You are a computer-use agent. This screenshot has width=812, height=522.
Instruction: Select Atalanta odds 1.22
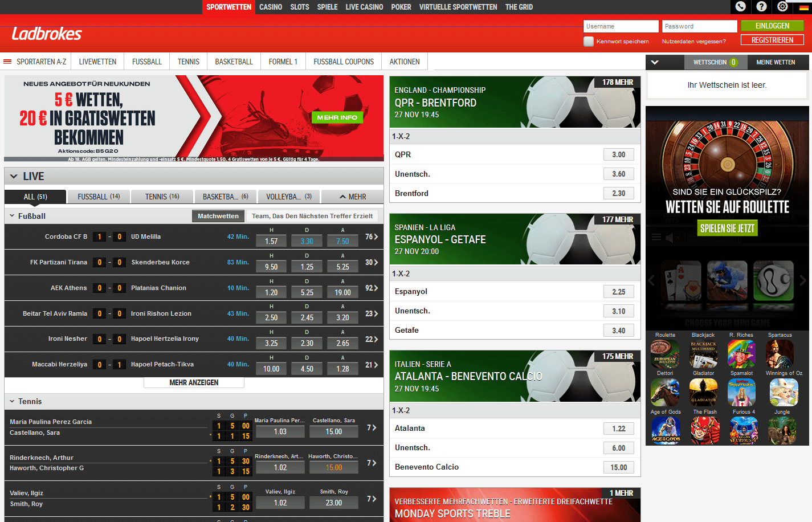pos(619,429)
